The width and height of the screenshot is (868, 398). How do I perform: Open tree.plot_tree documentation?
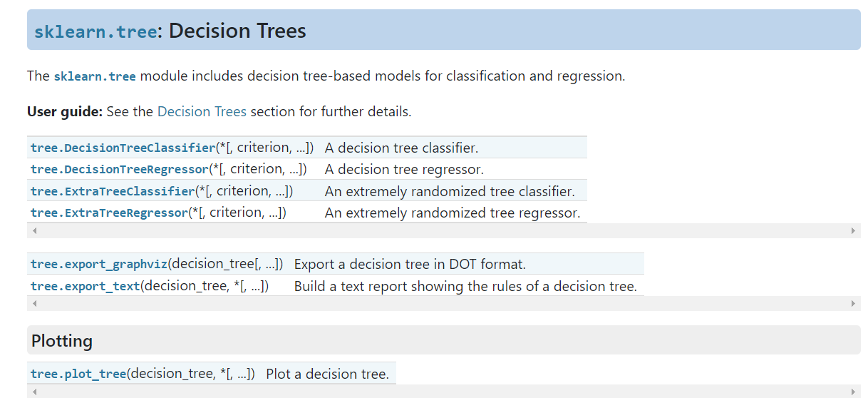(78, 374)
